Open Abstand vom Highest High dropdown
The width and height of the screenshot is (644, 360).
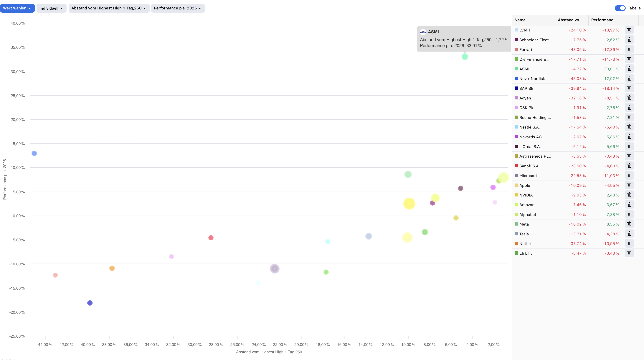[109, 8]
